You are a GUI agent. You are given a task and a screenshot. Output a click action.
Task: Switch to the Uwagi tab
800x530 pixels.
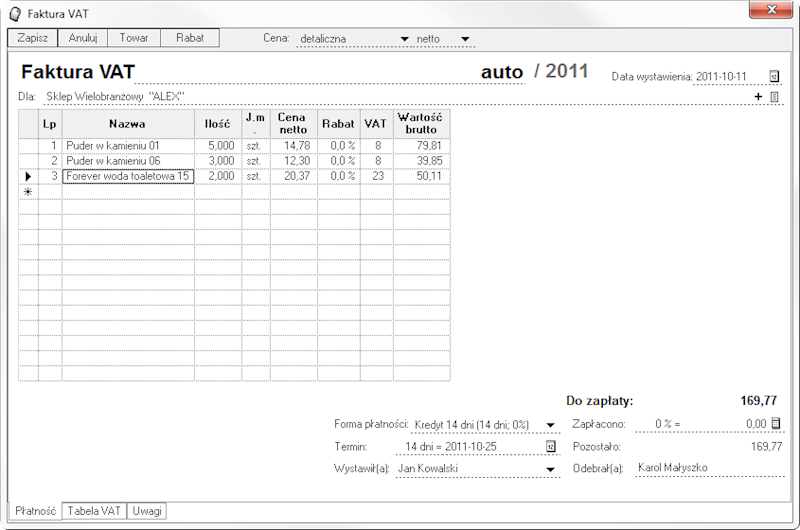coord(147,510)
